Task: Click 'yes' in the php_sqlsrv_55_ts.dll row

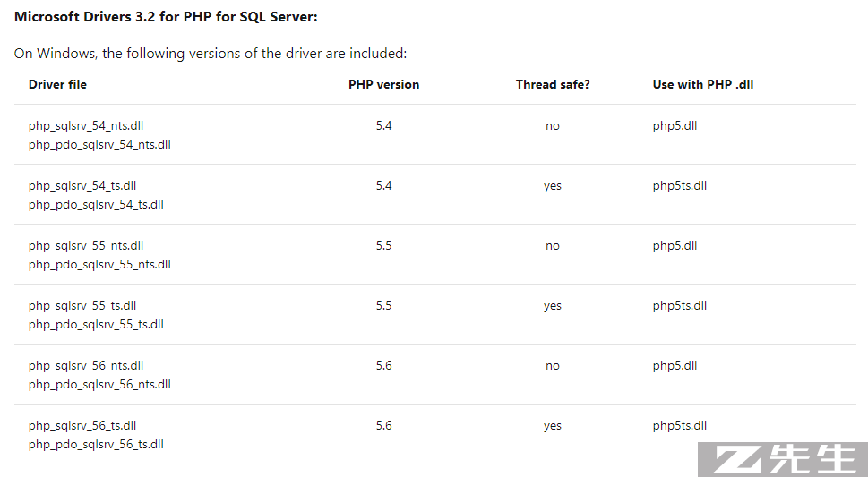Action: pos(553,307)
